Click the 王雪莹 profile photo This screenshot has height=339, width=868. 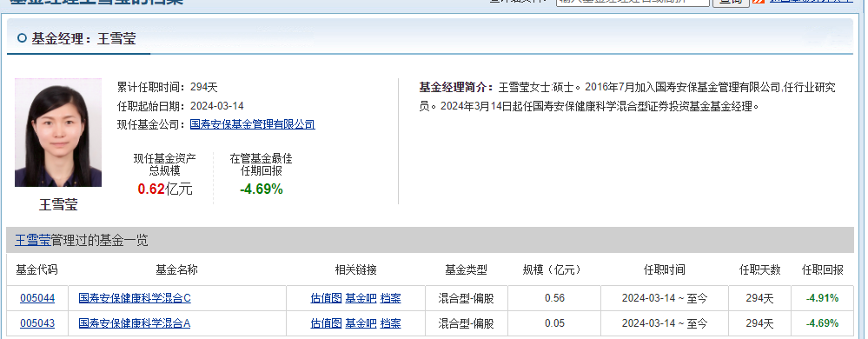58,132
